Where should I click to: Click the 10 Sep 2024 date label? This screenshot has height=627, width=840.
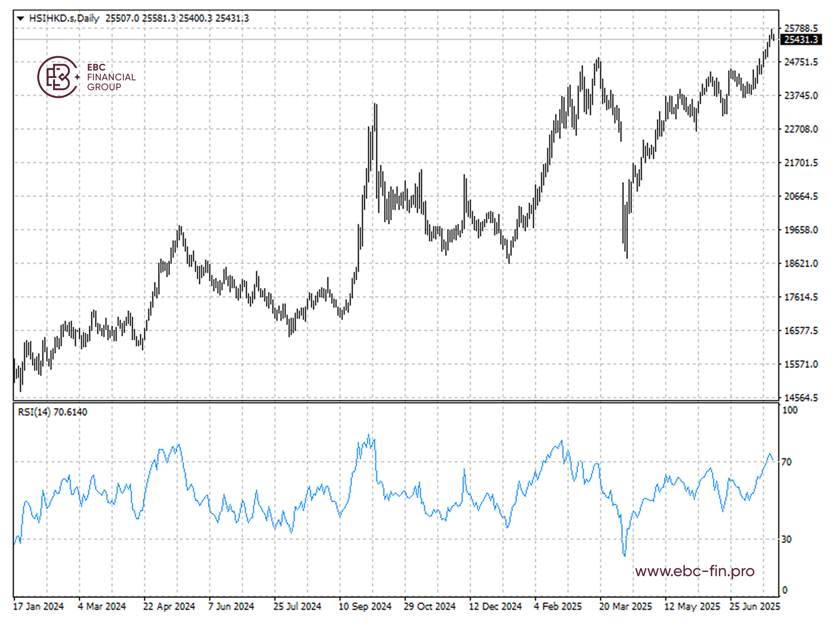coord(365,606)
